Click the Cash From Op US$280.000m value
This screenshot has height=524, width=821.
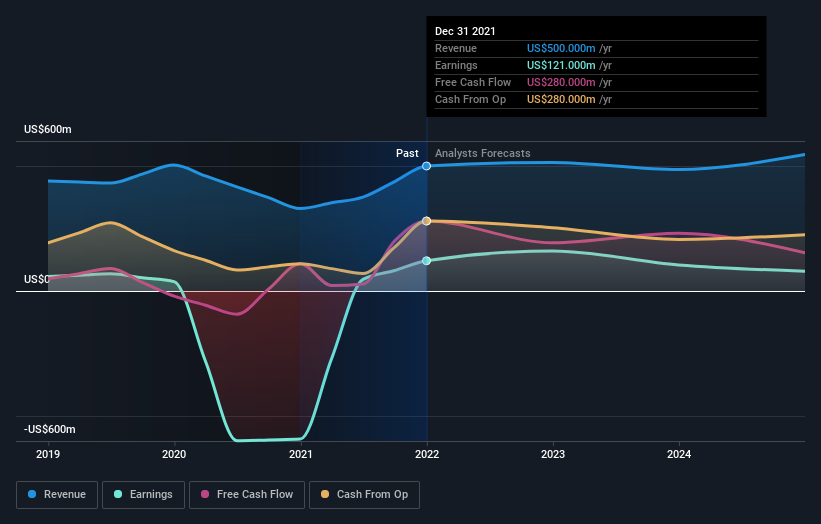pos(561,99)
